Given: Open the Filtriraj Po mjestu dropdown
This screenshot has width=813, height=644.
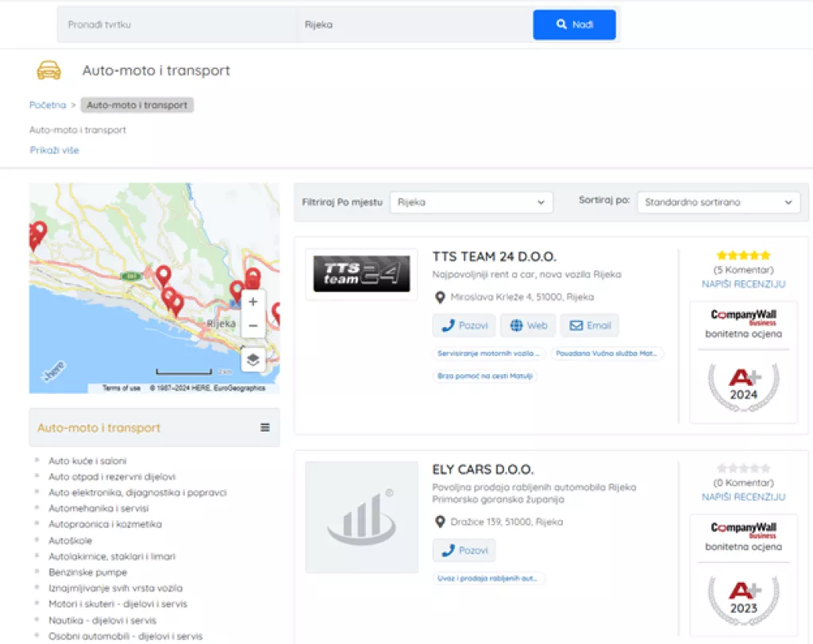Looking at the screenshot, I should pyautogui.click(x=471, y=202).
